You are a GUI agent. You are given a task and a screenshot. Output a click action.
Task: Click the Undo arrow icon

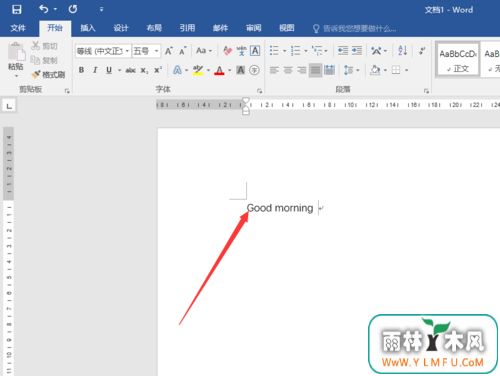click(x=44, y=9)
